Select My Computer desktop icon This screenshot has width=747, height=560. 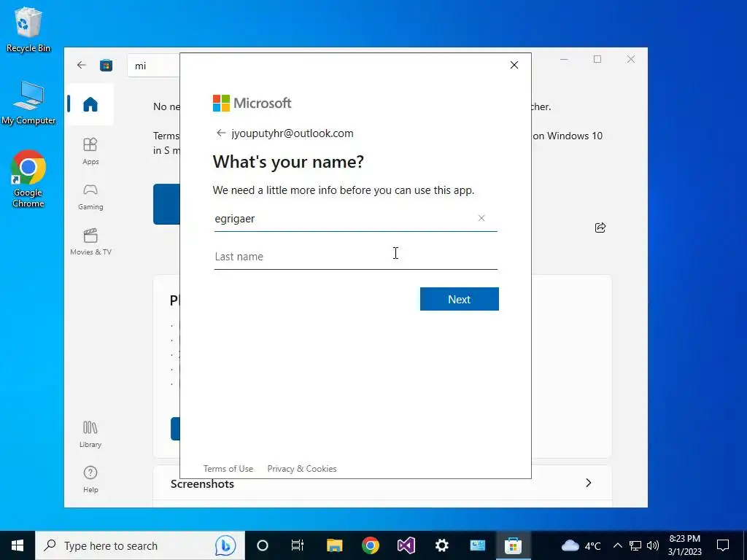click(28, 103)
